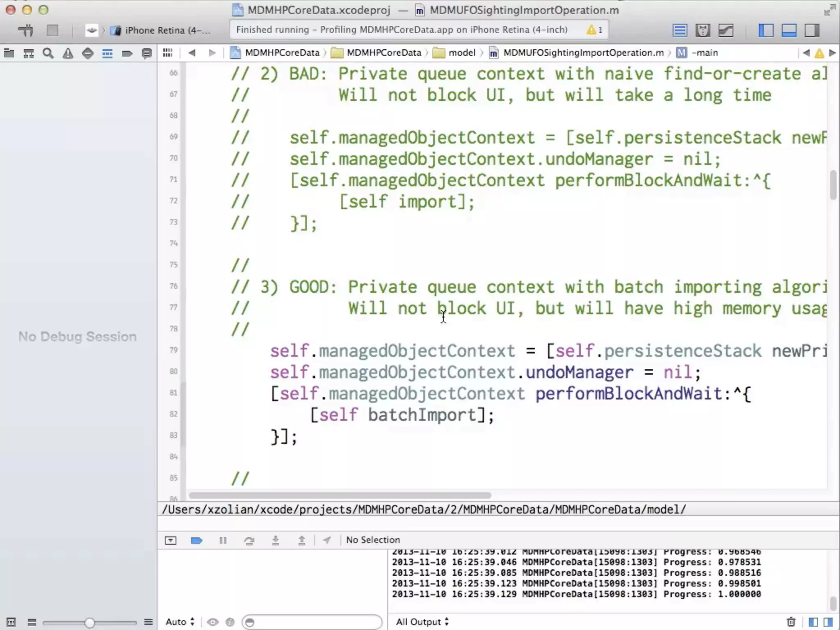
Task: Open the All Output dropdown
Action: tap(422, 622)
